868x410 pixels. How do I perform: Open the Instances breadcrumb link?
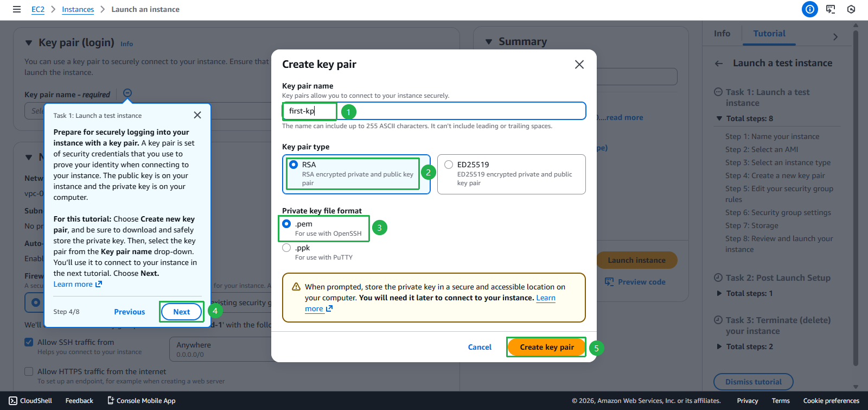78,9
